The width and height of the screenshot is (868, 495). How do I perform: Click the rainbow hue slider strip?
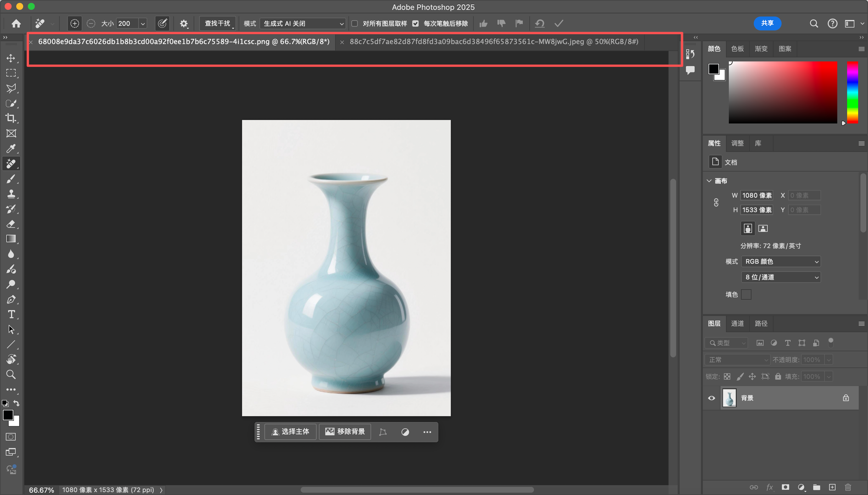click(852, 92)
